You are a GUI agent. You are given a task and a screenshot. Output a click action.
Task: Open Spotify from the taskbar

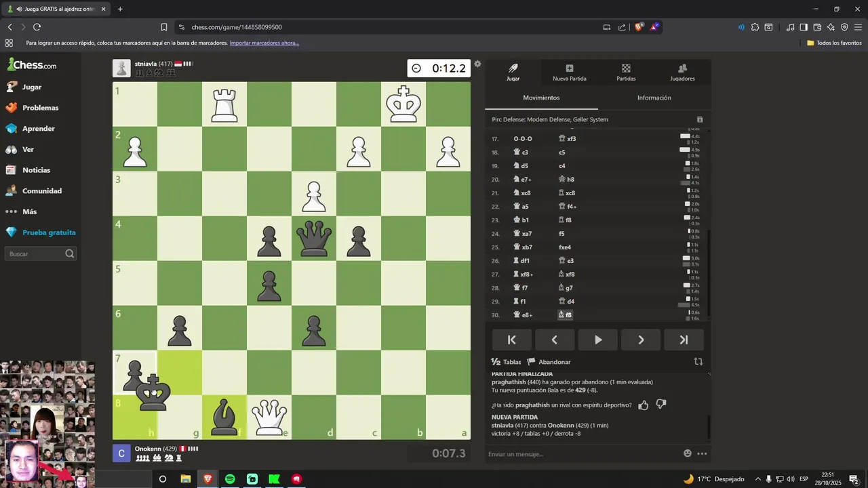(230, 479)
